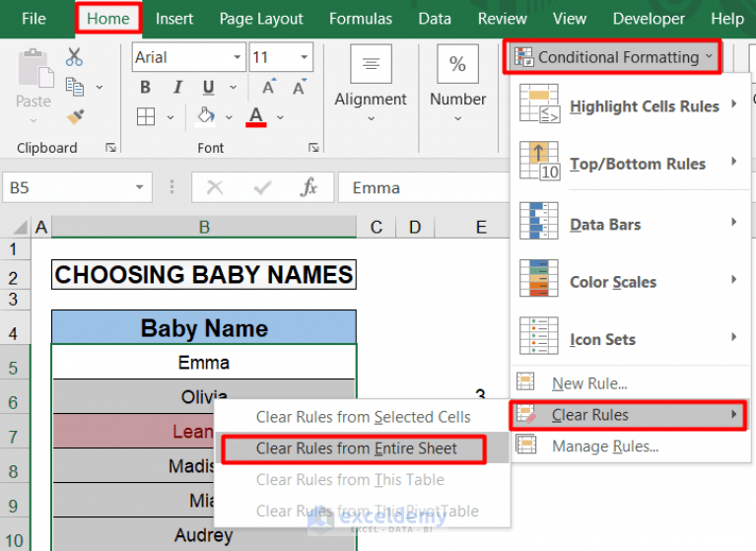
Task: Click the Cancel X in formula bar
Action: 215,187
